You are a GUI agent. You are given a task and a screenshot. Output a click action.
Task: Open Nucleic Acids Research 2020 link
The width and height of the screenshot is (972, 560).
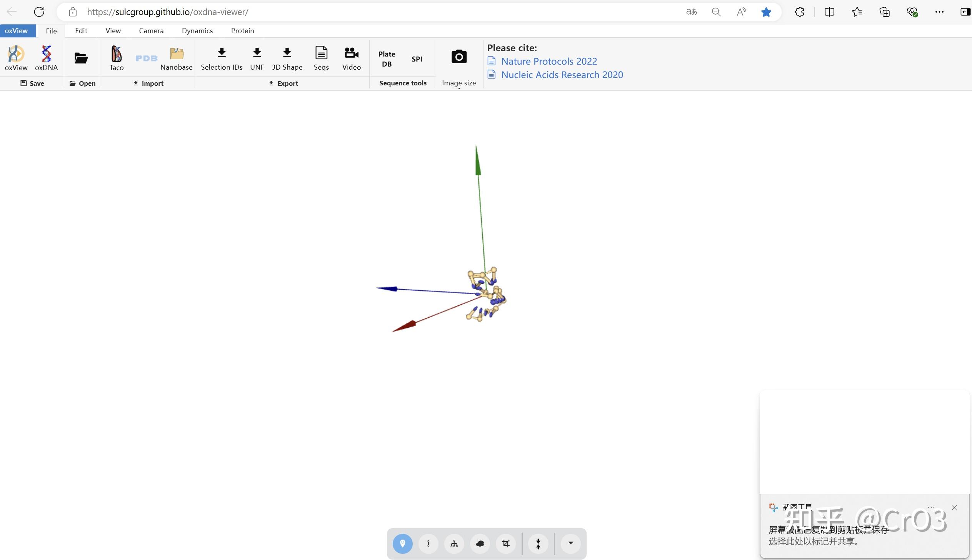point(562,75)
